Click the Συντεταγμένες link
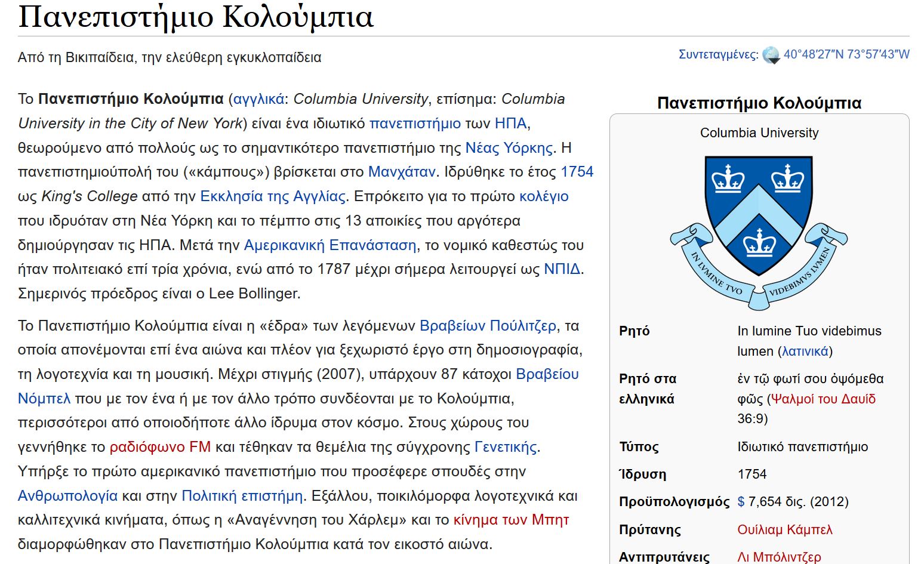The width and height of the screenshot is (924, 564). [x=718, y=54]
